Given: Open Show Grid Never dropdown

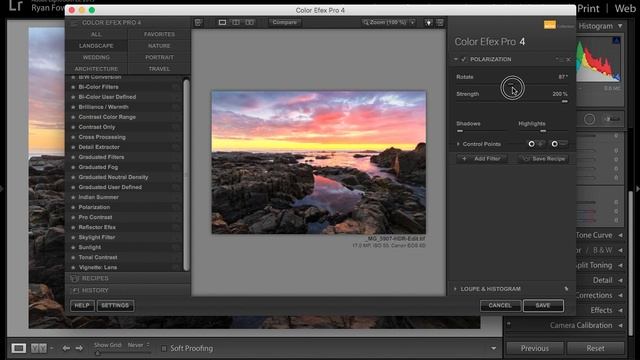Looking at the screenshot, I should (x=138, y=345).
